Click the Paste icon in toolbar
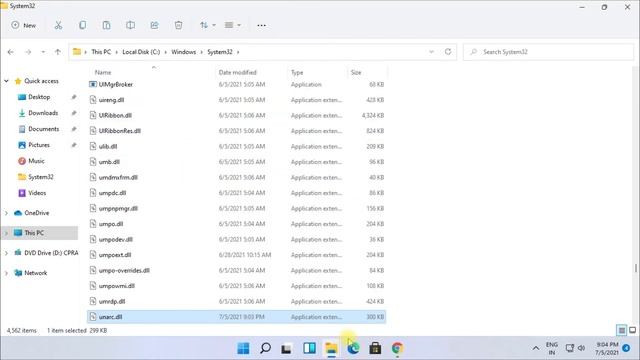The width and height of the screenshot is (640, 360). click(x=107, y=25)
